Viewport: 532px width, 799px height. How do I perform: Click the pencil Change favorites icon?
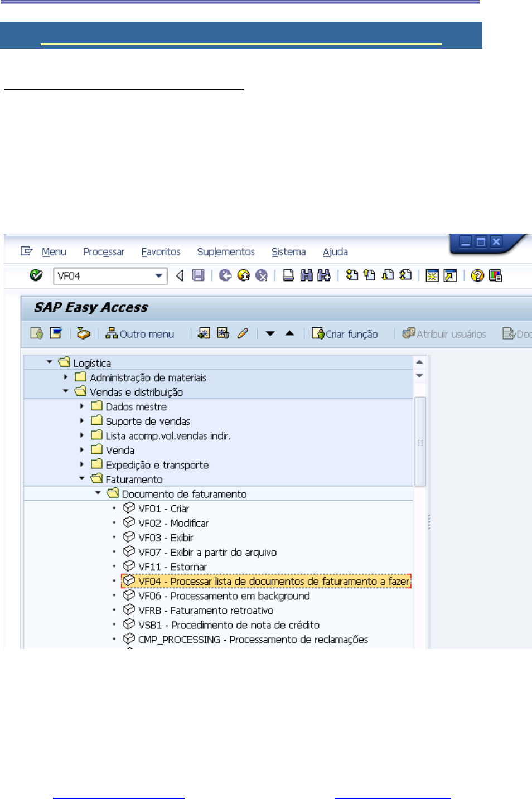[243, 333]
